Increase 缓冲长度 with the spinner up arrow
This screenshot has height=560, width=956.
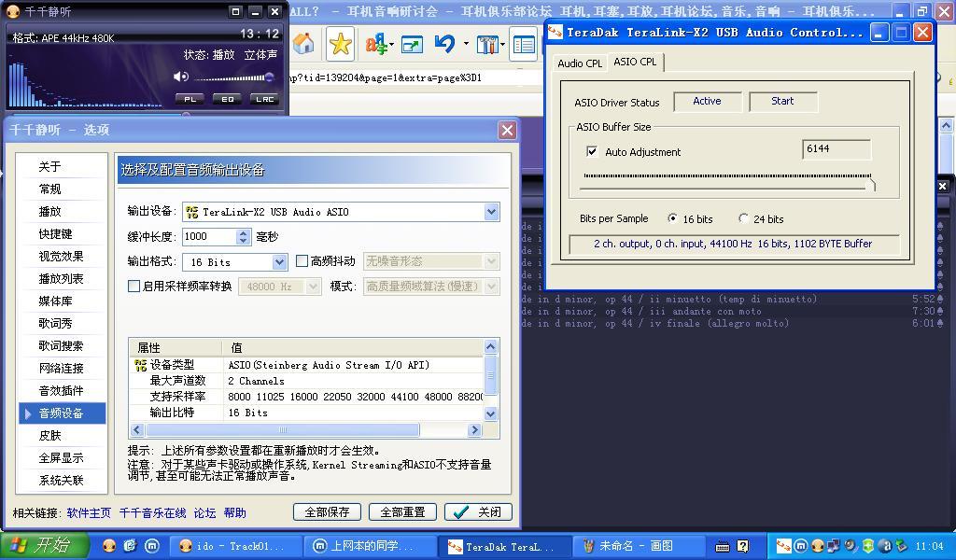pyautogui.click(x=244, y=232)
